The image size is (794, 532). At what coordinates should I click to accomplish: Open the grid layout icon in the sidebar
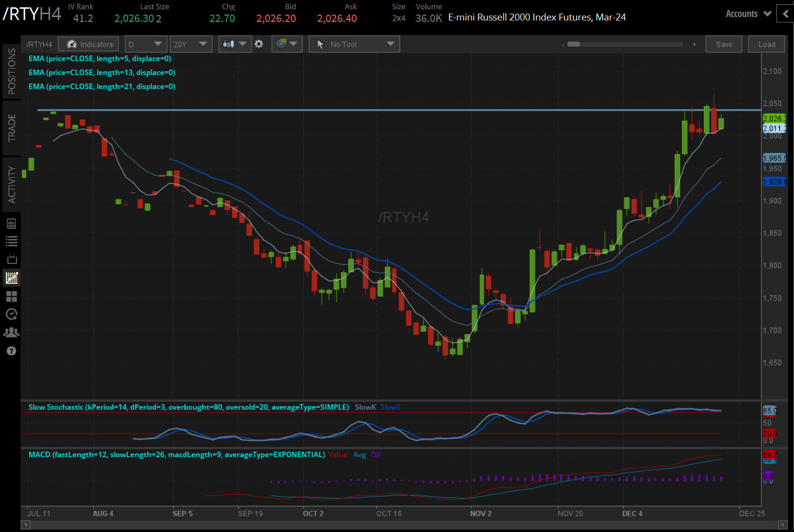pyautogui.click(x=11, y=296)
